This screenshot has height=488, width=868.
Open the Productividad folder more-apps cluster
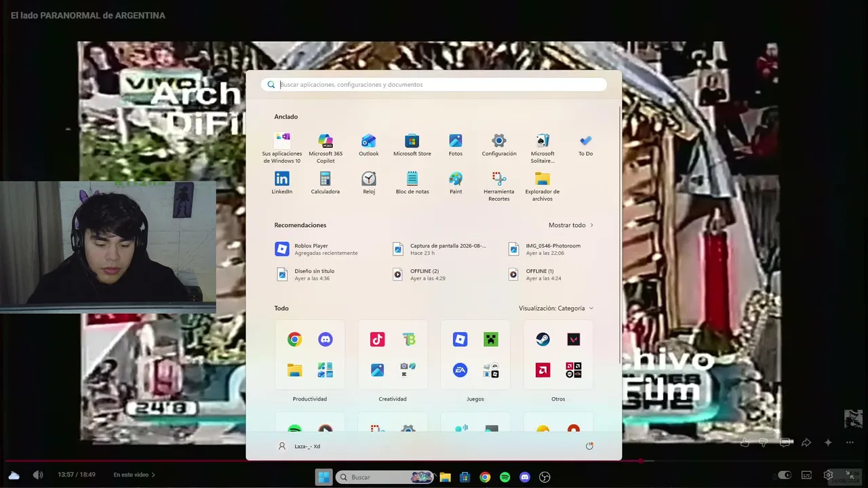(x=325, y=370)
